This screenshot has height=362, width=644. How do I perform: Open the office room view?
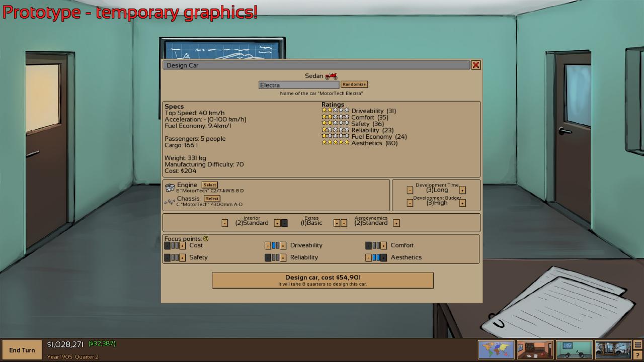point(535,349)
